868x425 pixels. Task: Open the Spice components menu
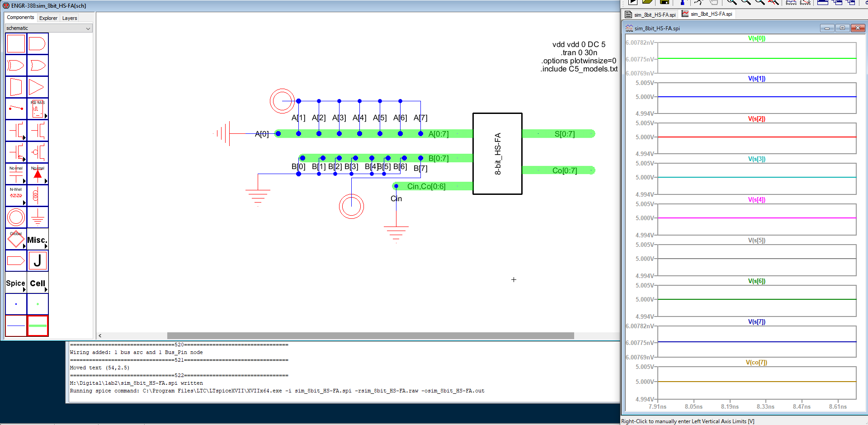point(16,283)
